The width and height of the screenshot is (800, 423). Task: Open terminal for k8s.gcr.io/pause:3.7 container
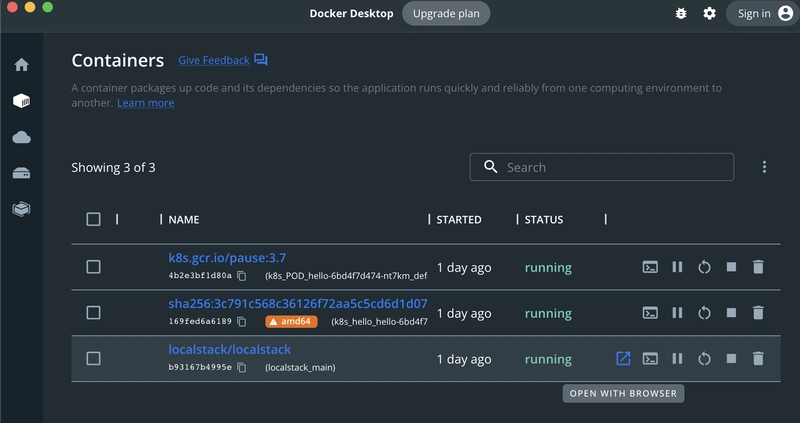click(650, 267)
